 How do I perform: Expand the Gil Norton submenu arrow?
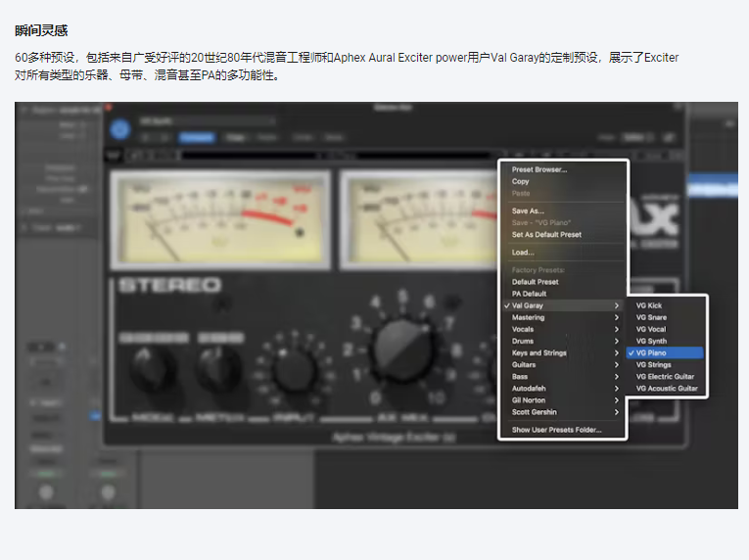(x=617, y=400)
